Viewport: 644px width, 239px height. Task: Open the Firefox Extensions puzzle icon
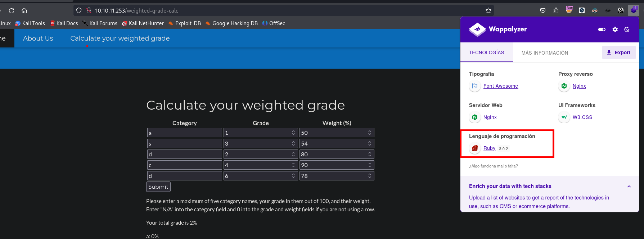[556, 11]
